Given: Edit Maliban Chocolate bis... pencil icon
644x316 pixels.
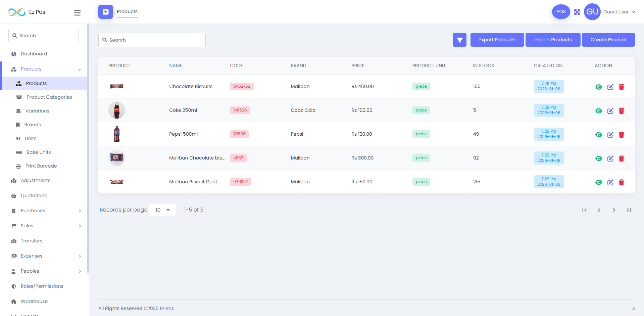Looking at the screenshot, I should [610, 159].
